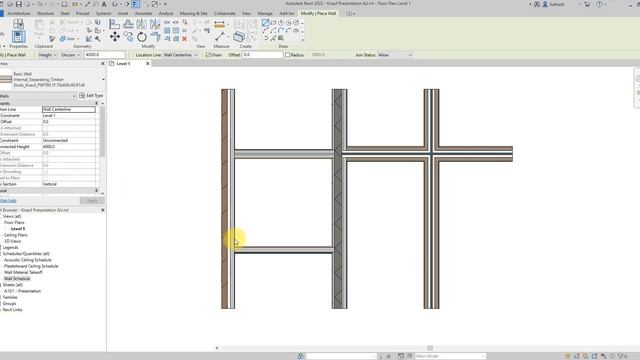
Task: Open the Manage ribbon tab
Action: point(265,13)
